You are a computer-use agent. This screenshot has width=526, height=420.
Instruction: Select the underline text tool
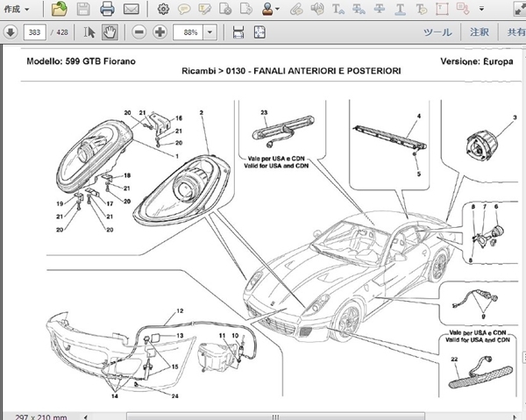click(x=400, y=9)
